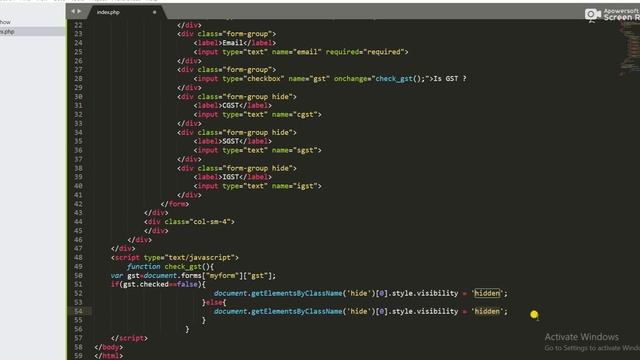Viewport: 640px width, 360px height.
Task: Place cursor on 'Email' label text
Action: tap(233, 43)
